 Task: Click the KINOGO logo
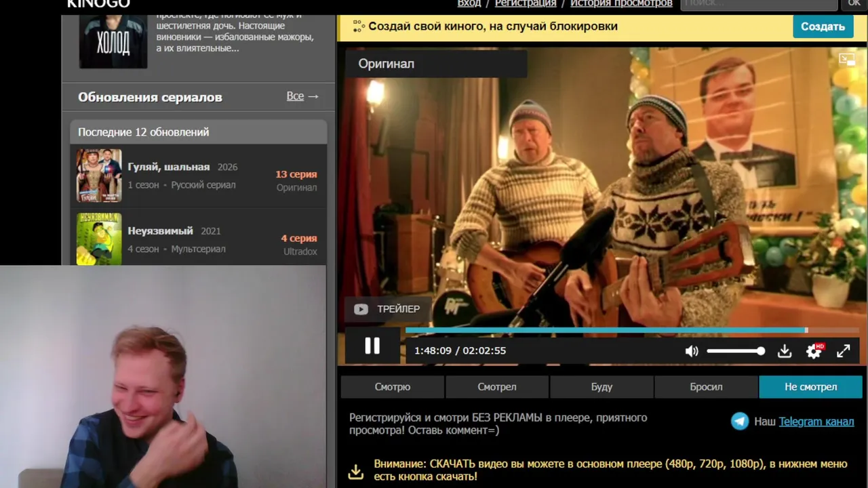pos(98,4)
